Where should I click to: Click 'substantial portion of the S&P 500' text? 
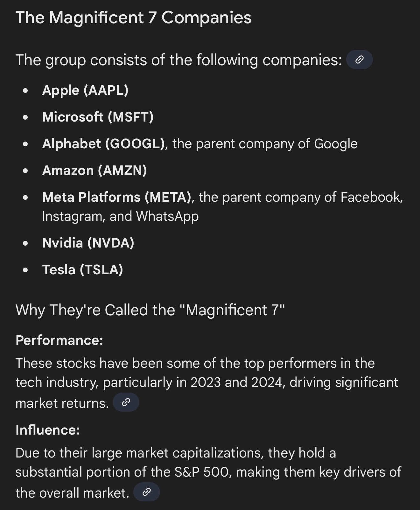coord(122,472)
